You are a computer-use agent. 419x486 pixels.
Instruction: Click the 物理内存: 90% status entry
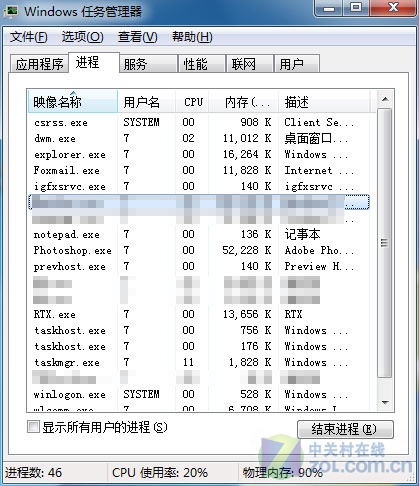click(x=283, y=473)
